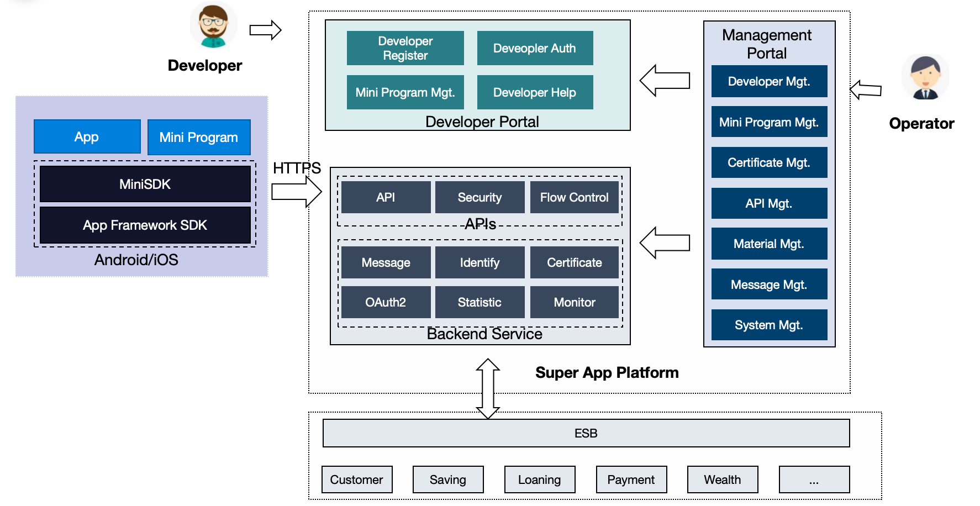Open Message Mgt. item
The height and width of the screenshot is (506, 980).
click(769, 284)
